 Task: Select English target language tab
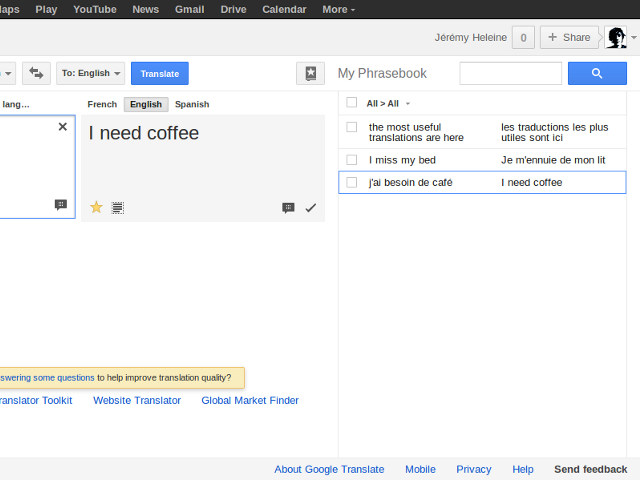(x=146, y=104)
